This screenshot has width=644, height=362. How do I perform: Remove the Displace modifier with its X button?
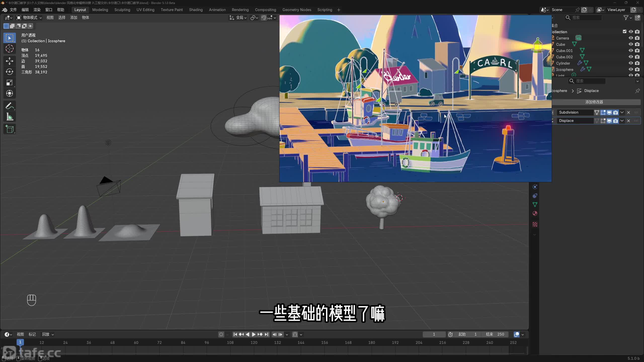(628, 121)
